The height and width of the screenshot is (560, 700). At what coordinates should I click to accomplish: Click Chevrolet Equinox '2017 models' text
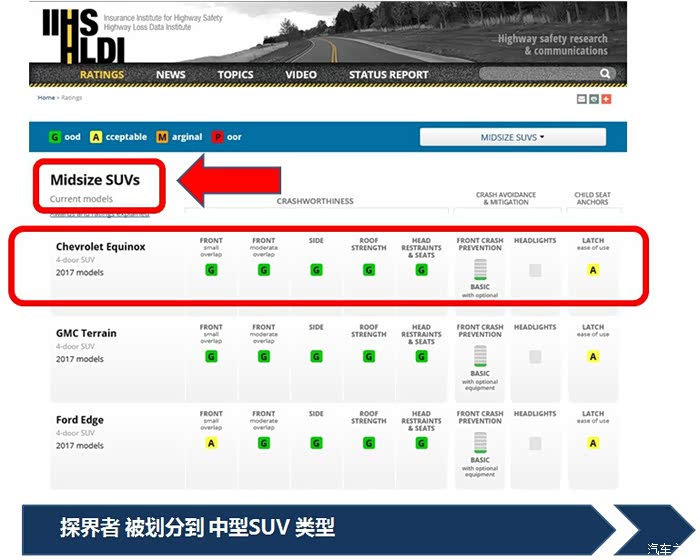(79, 272)
